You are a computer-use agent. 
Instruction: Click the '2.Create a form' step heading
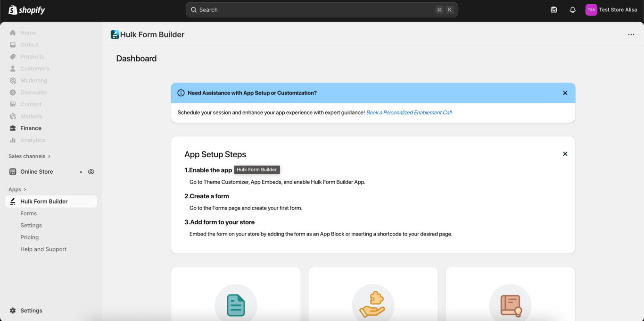[206, 196]
